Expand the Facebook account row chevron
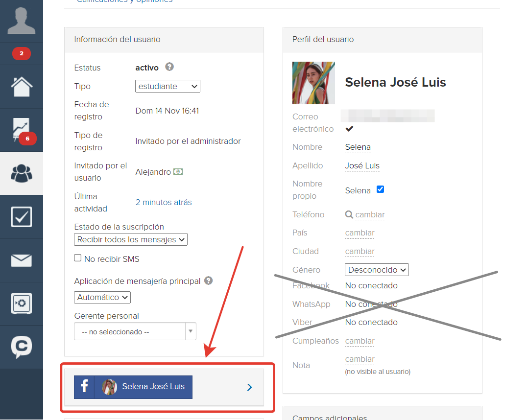Screen dimensions: 528x420 click(x=249, y=387)
